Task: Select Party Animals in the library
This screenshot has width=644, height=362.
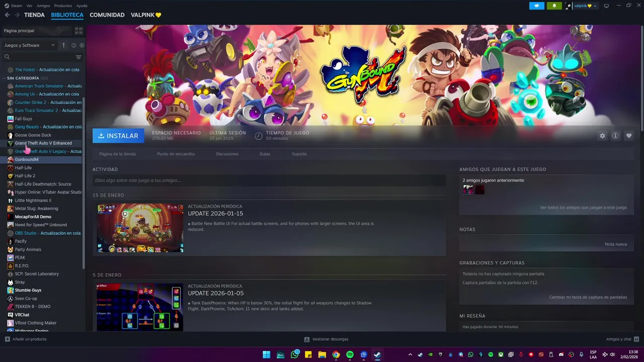Action: (28, 249)
